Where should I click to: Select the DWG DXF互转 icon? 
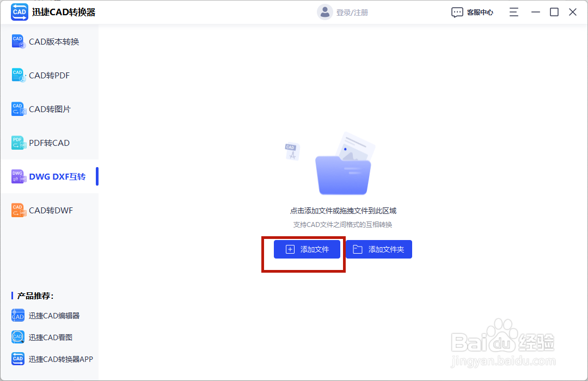(x=18, y=176)
